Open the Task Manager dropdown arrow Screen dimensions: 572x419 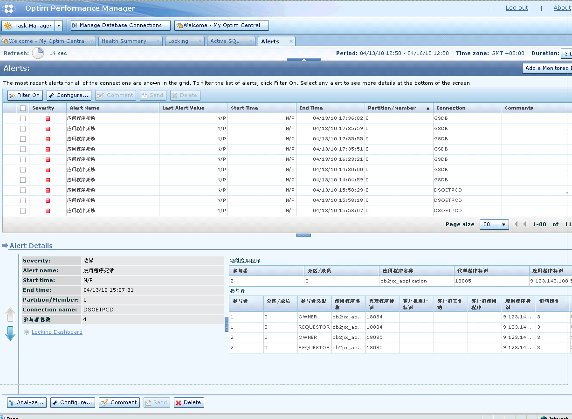pyautogui.click(x=59, y=26)
